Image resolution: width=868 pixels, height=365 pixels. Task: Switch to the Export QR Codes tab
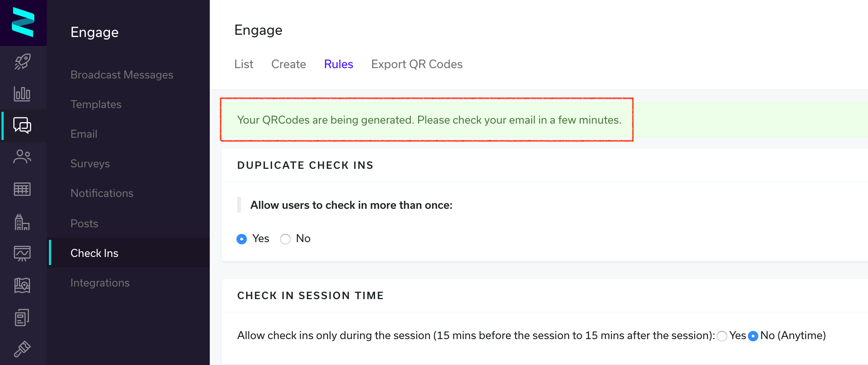[417, 64]
